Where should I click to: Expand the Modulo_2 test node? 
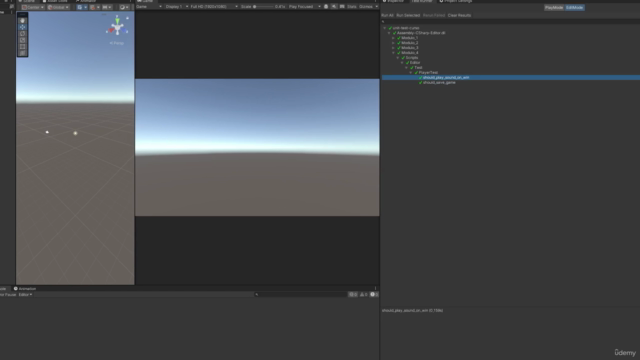(393, 43)
